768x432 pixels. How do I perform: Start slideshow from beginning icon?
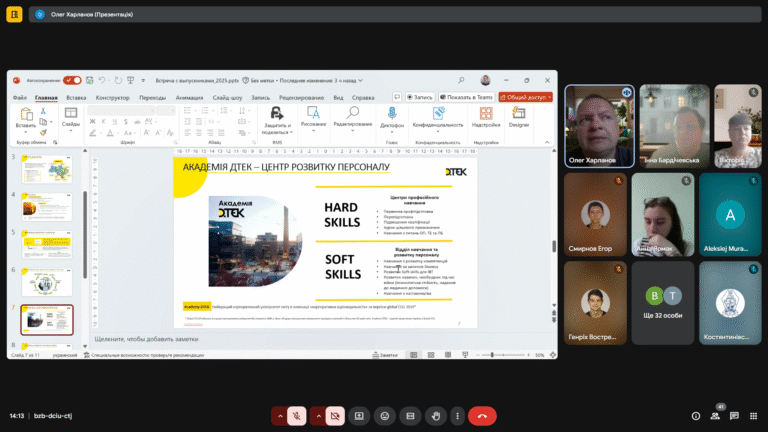131,80
